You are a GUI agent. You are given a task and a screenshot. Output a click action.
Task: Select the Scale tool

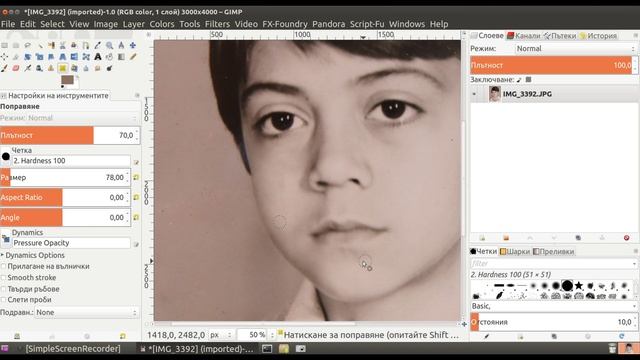click(40, 57)
